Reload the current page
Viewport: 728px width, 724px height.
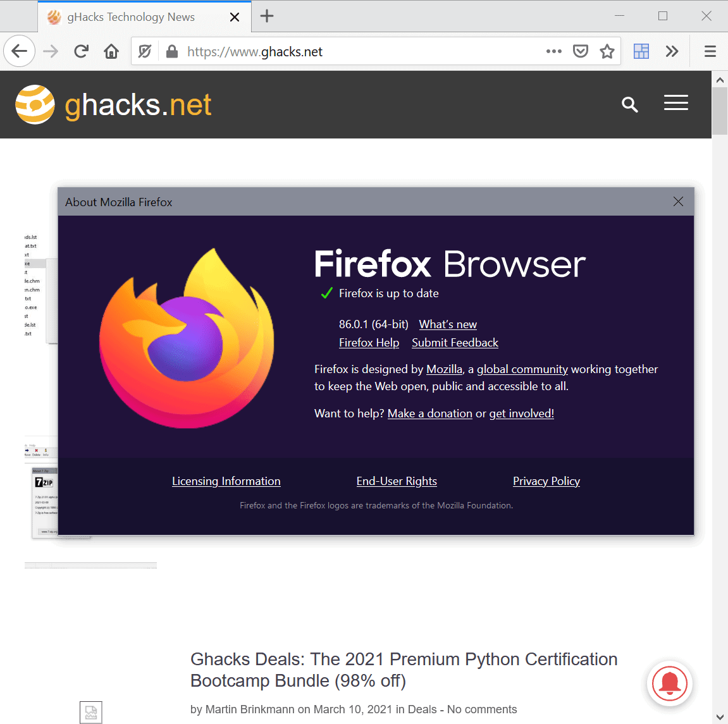[x=81, y=51]
